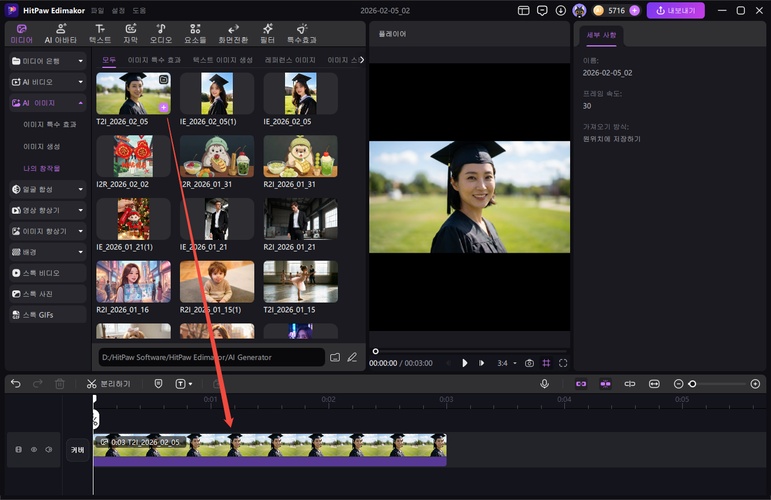Open the 설정 menu in title bar
The height and width of the screenshot is (500, 771).
pyautogui.click(x=119, y=10)
